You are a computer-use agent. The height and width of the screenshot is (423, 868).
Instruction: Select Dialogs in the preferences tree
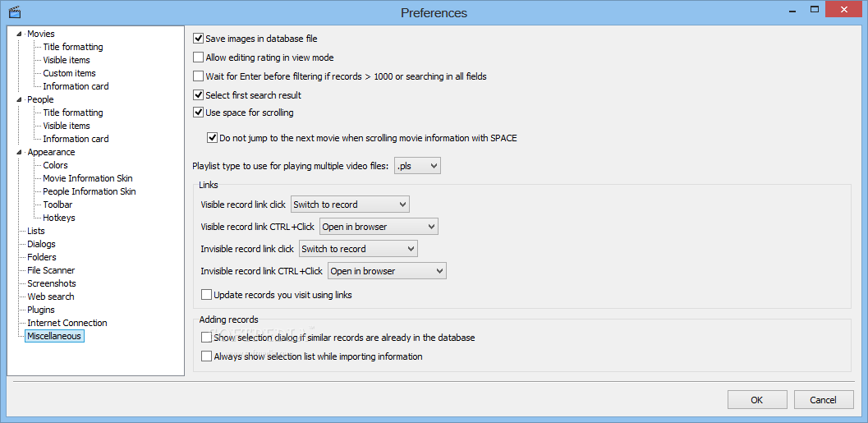42,244
